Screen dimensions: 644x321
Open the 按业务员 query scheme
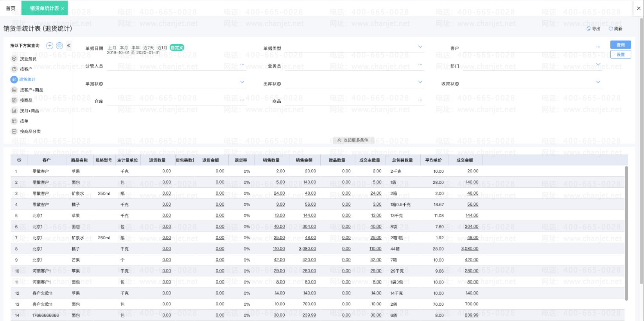[28, 59]
